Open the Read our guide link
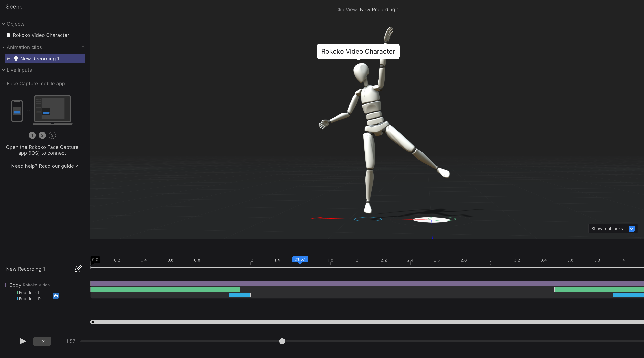644x358 pixels. click(56, 166)
